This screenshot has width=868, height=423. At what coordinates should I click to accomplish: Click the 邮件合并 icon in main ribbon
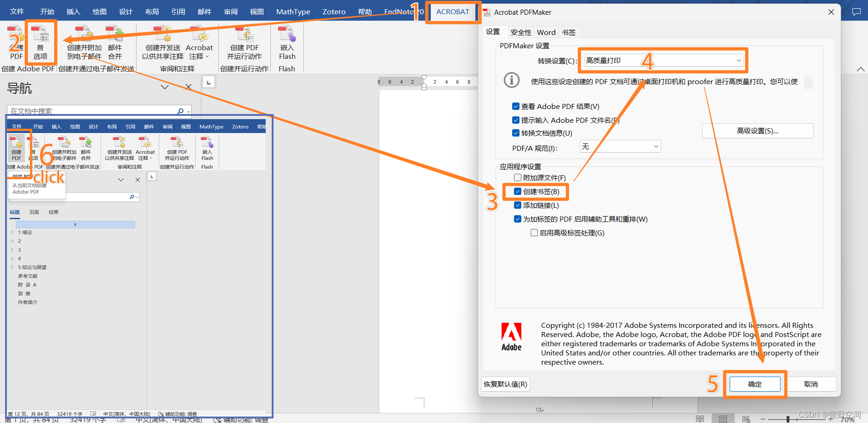115,42
